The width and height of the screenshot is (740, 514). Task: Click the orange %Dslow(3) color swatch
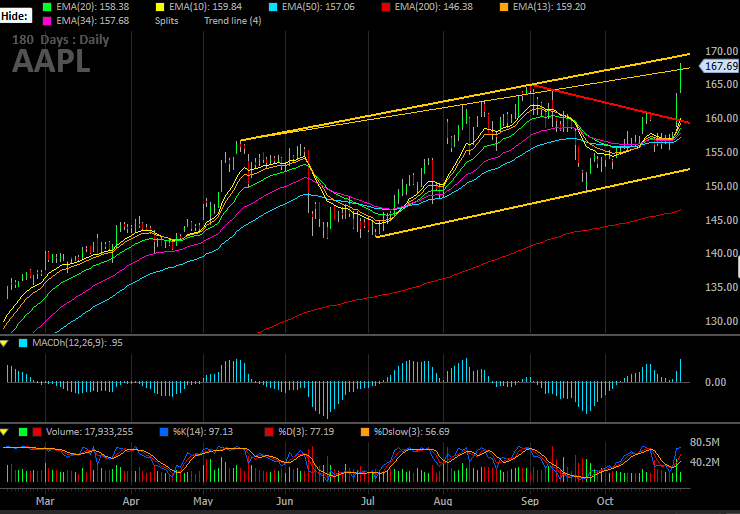(364, 432)
